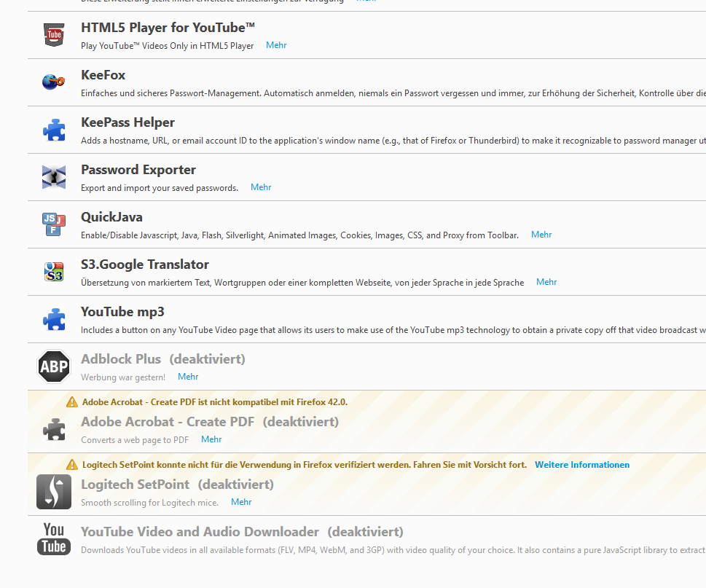
Task: Expand 'Mehr' for S3.Google Translator
Action: pos(546,282)
